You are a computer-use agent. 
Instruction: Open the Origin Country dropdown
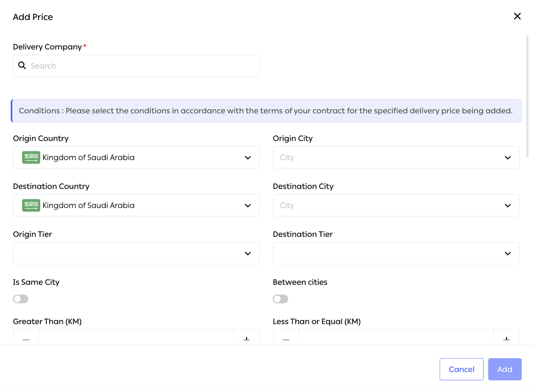click(x=136, y=157)
